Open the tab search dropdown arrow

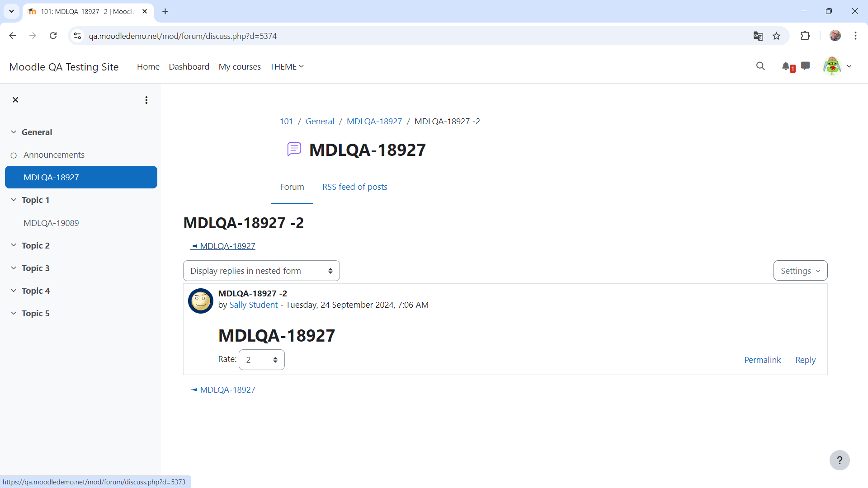pyautogui.click(x=11, y=11)
